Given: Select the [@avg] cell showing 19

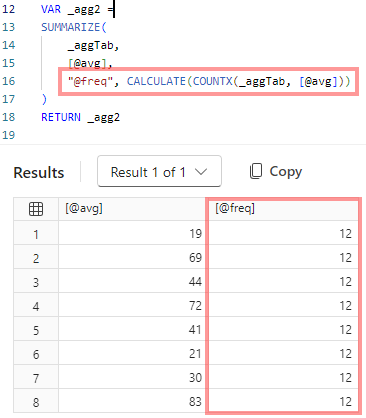Looking at the screenshot, I should (132, 233).
